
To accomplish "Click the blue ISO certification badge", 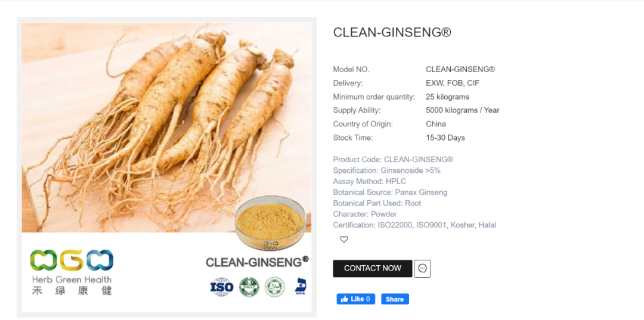I will [x=222, y=287].
